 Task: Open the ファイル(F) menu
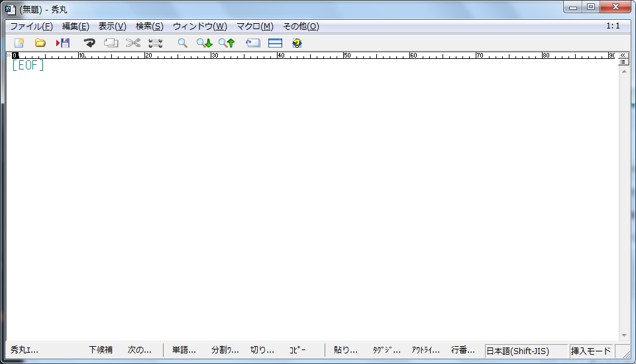(x=31, y=26)
